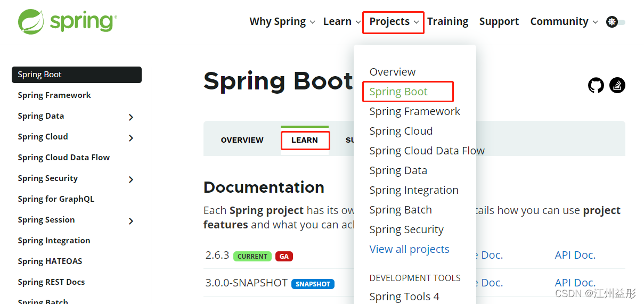Open Spring Security in the left sidebar
The image size is (644, 304).
coord(48,178)
